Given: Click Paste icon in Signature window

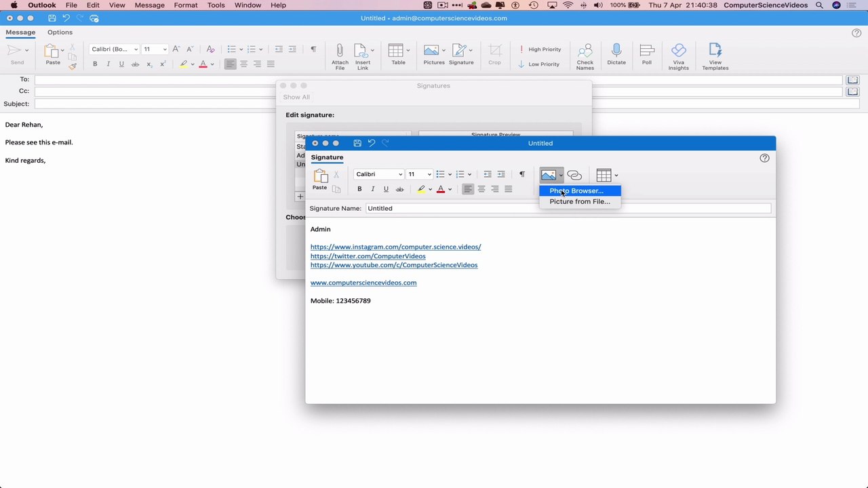Looking at the screenshot, I should [320, 179].
